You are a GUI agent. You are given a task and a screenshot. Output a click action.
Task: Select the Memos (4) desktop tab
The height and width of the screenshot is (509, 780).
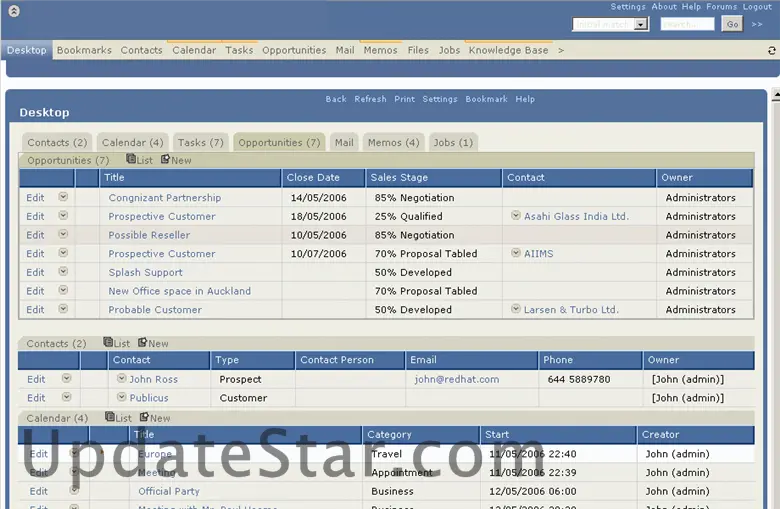click(393, 143)
